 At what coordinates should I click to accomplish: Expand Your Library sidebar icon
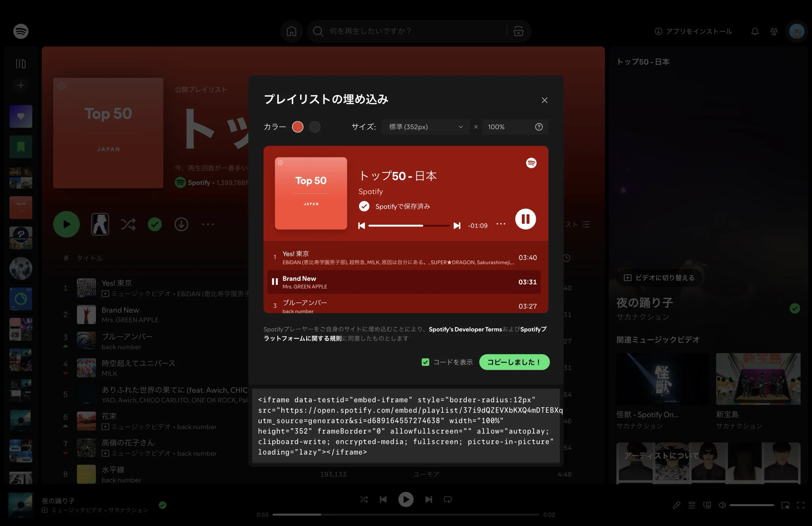point(21,63)
